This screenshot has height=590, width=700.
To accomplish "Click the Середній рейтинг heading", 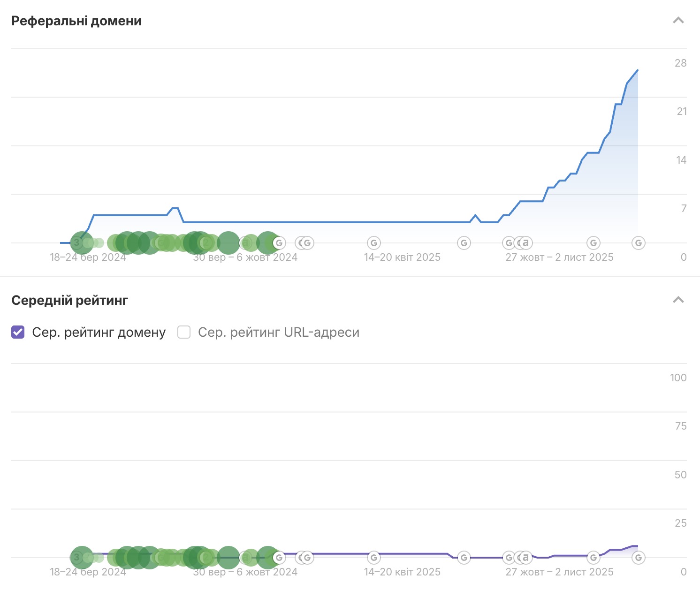I will [69, 301].
